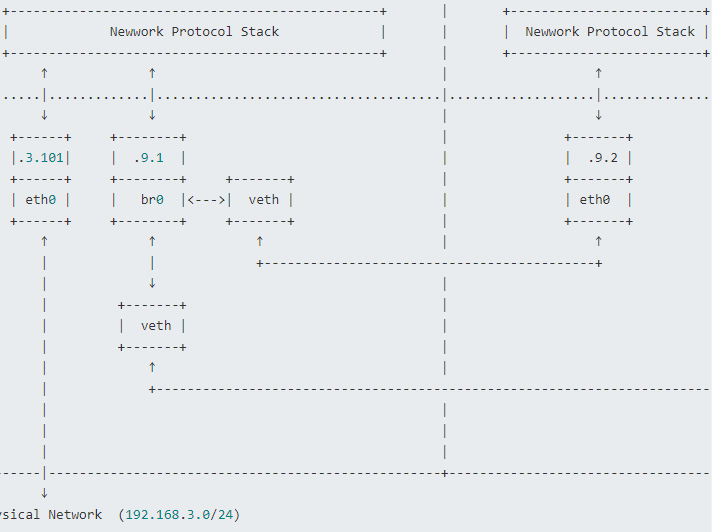Click the up arrow under the left eth0 box
This screenshot has height=532, width=712.
coord(44,241)
